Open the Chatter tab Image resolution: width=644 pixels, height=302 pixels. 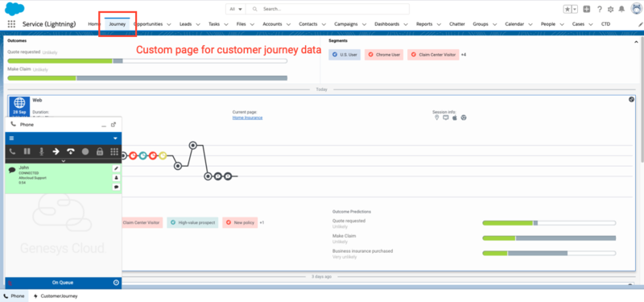(456, 24)
